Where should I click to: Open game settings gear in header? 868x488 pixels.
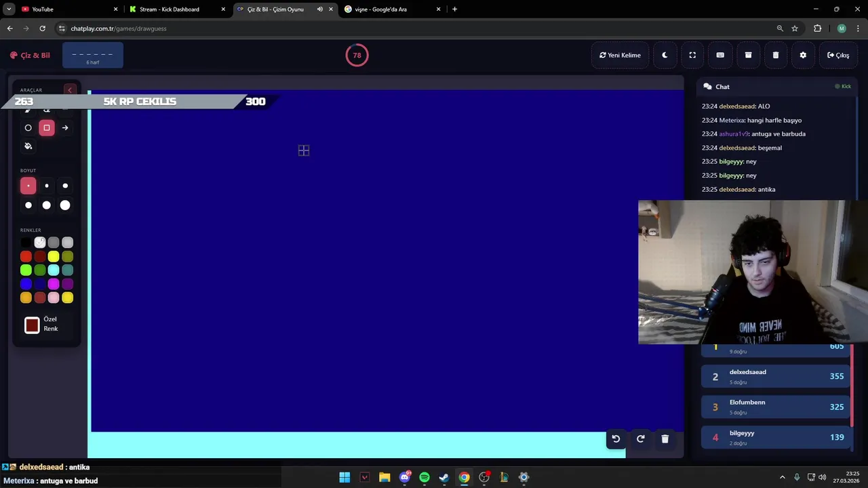(803, 55)
